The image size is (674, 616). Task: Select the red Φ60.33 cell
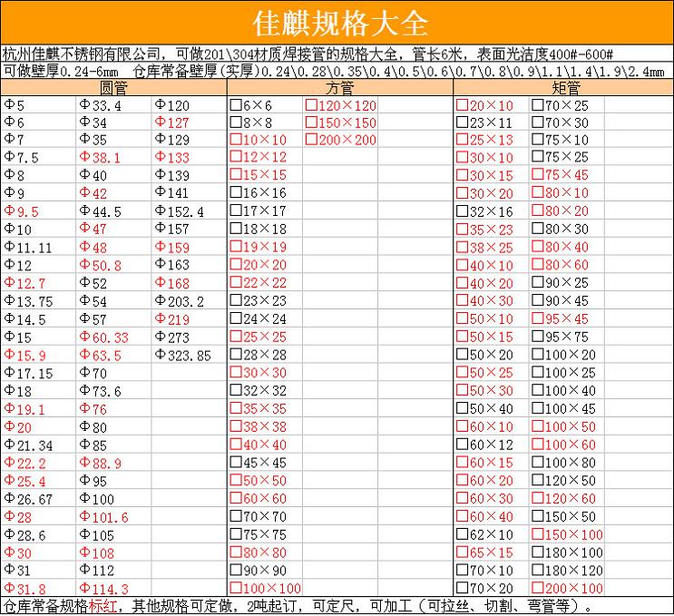(x=103, y=337)
